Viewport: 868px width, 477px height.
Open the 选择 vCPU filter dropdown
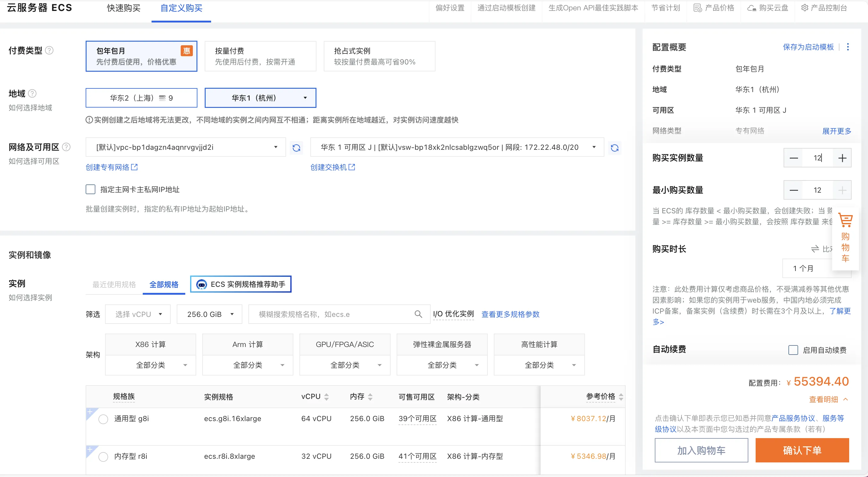[138, 314]
